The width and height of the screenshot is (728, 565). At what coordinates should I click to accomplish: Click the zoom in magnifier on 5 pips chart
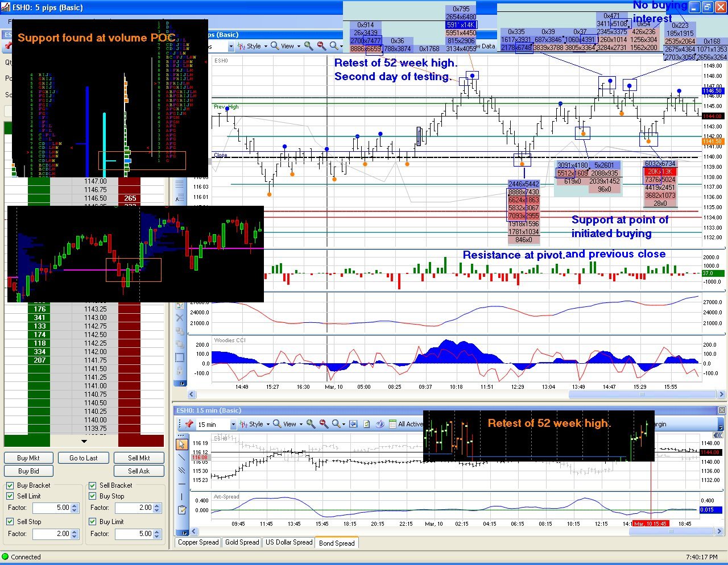pos(309,46)
